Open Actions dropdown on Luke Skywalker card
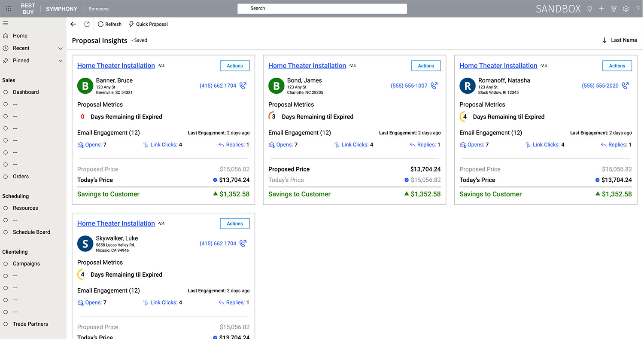This screenshot has width=644, height=339. [x=235, y=223]
